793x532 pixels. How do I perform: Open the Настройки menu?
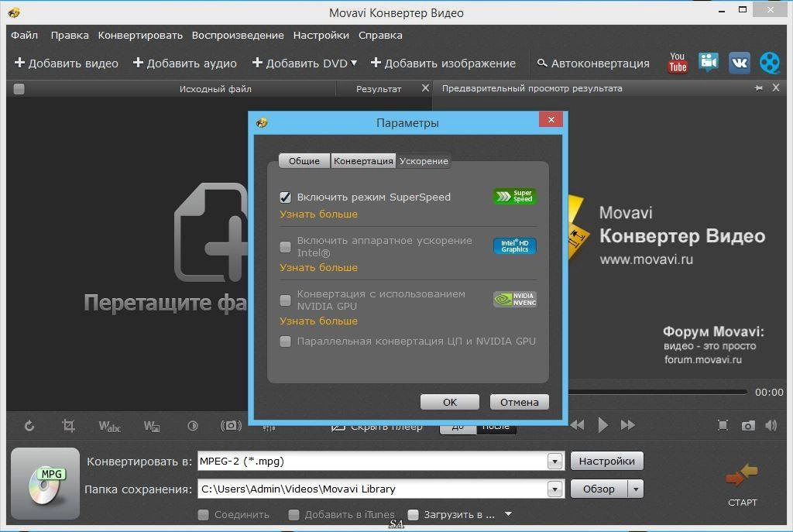tap(321, 36)
